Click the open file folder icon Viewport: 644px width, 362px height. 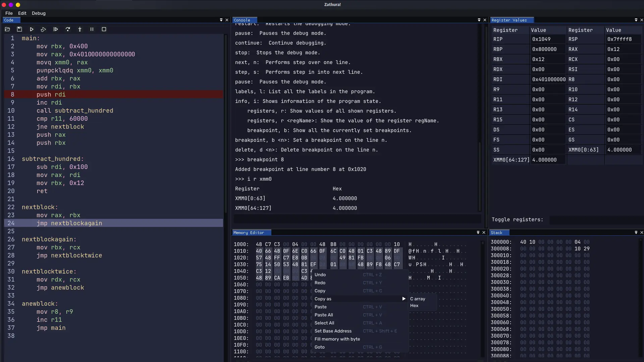tap(7, 29)
